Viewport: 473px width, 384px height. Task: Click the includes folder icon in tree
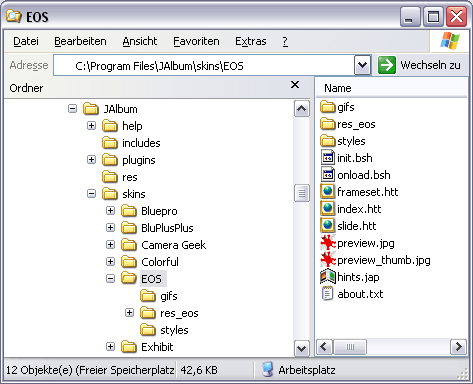(x=110, y=143)
